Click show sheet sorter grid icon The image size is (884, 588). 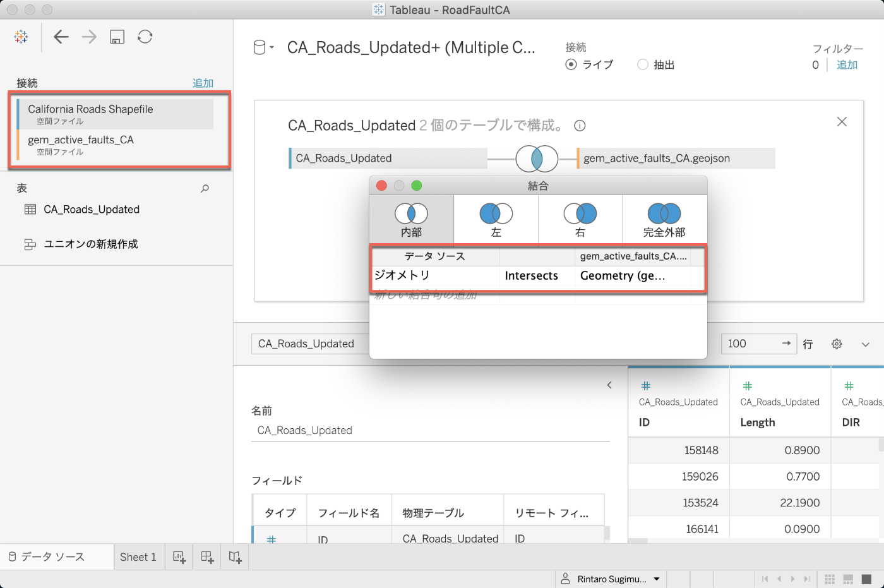pos(830,579)
